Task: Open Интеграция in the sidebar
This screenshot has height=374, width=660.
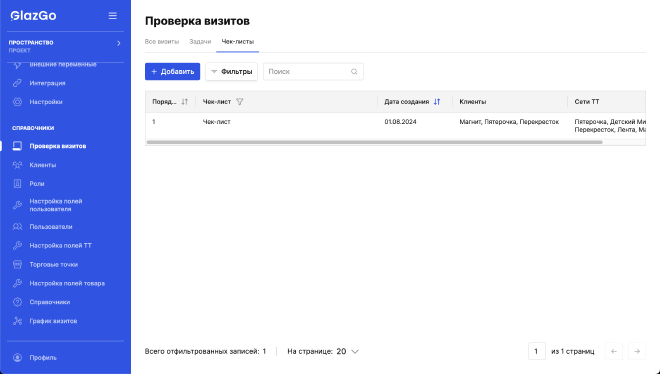Action: (47, 83)
